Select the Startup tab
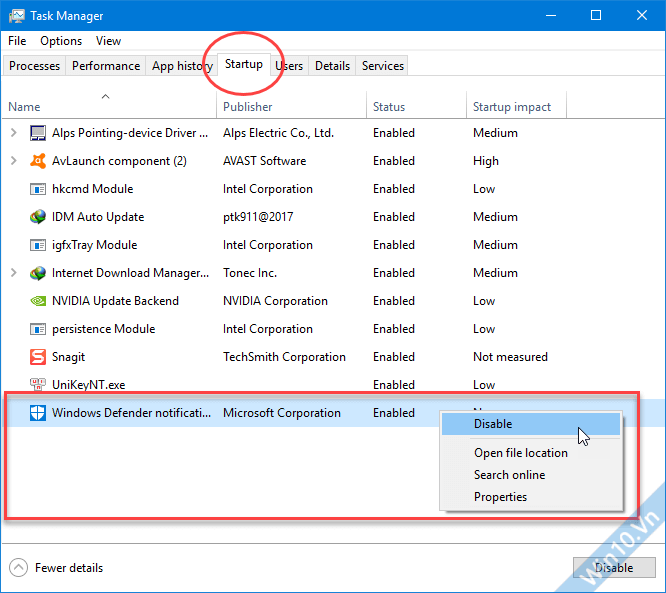 244,64
